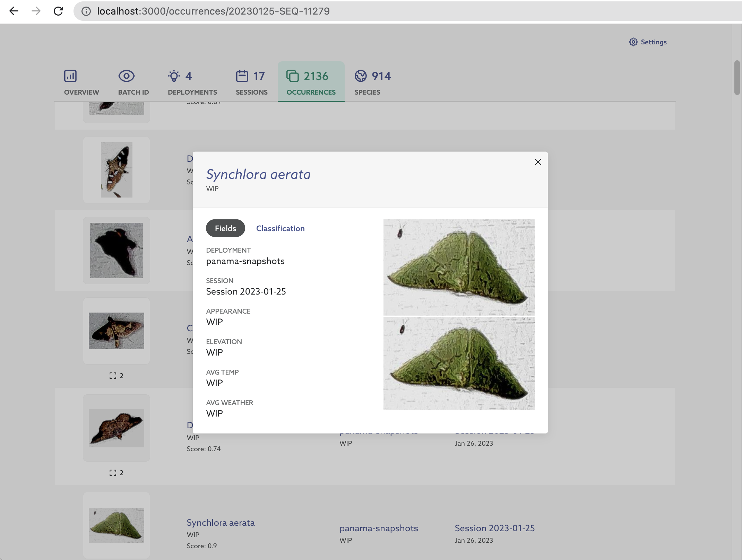Switch to the Classification tab

click(x=280, y=228)
